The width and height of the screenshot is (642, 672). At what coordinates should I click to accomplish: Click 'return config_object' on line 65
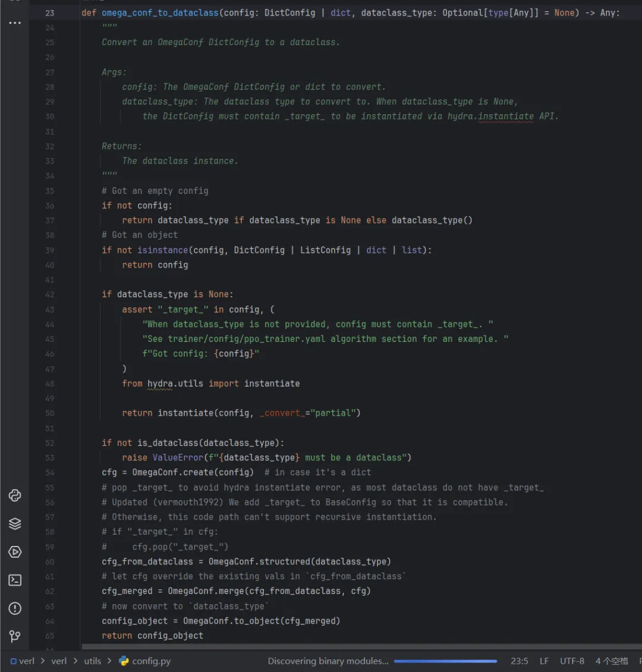(x=152, y=636)
